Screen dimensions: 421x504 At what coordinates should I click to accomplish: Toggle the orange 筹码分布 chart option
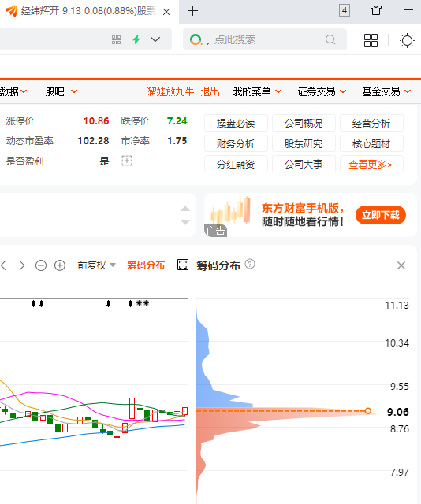[x=146, y=265]
